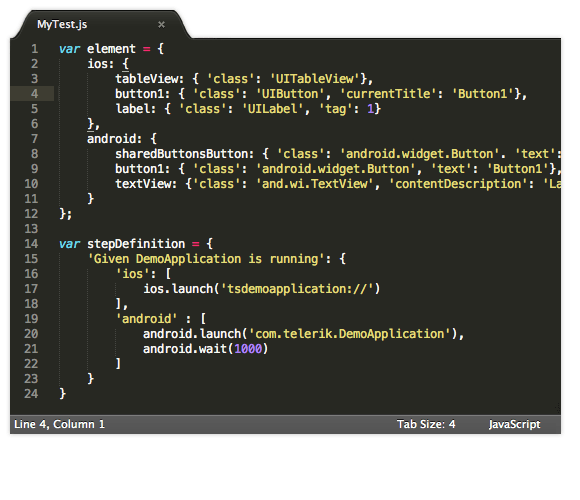This screenshot has width=580, height=500.
Task: Click the var keyword on line 1
Action: click(x=70, y=49)
